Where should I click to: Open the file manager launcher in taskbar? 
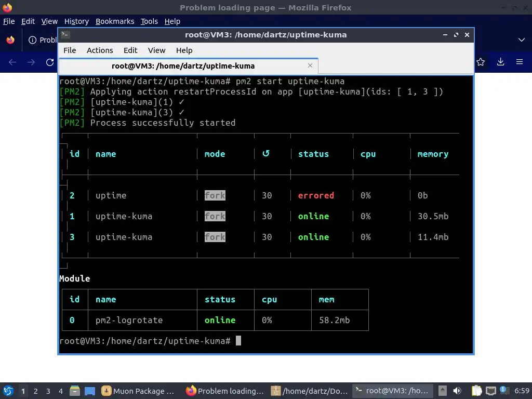click(75, 391)
